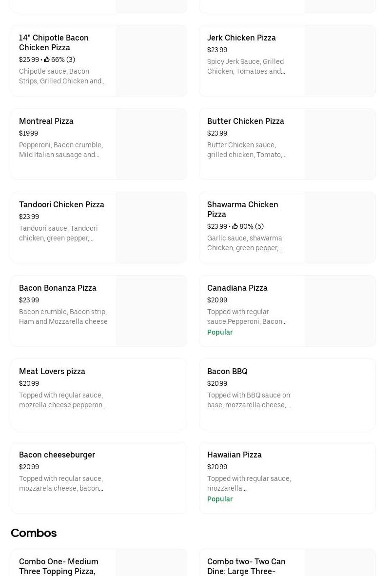Click the Bacon Bonanza Pizza image thumbnail

151,311
